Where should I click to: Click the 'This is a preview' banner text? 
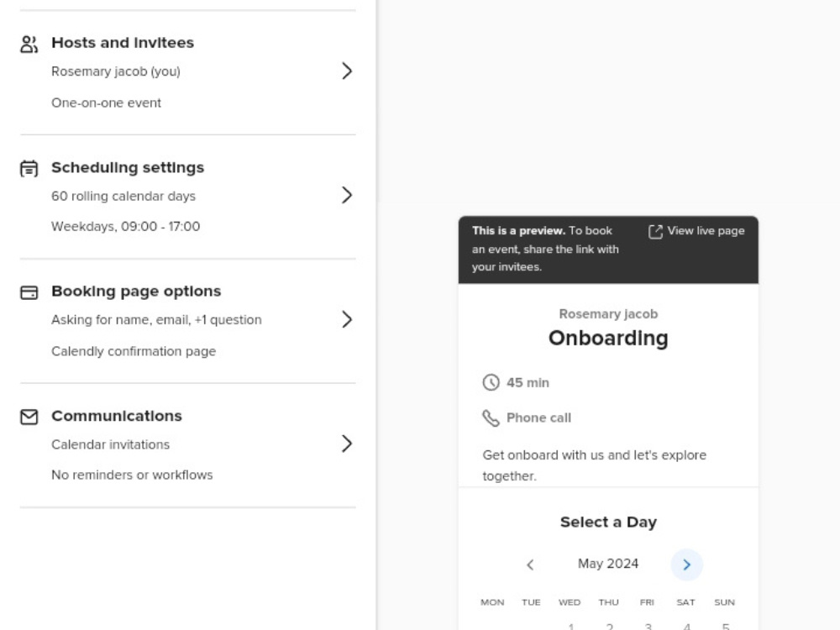(545, 249)
